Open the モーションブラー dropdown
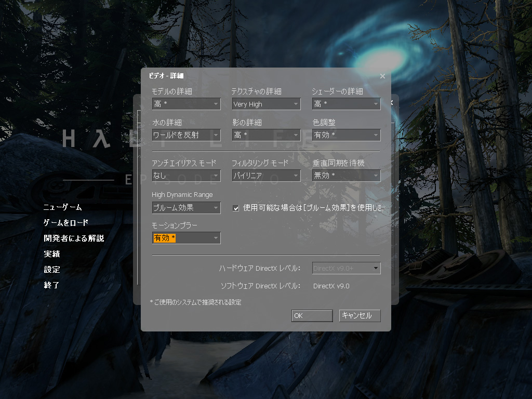Viewport: 532px width, 399px height. pos(187,238)
